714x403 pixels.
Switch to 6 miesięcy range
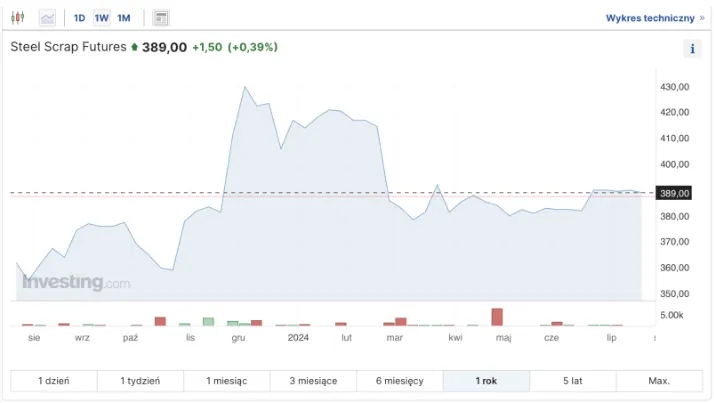pos(399,381)
